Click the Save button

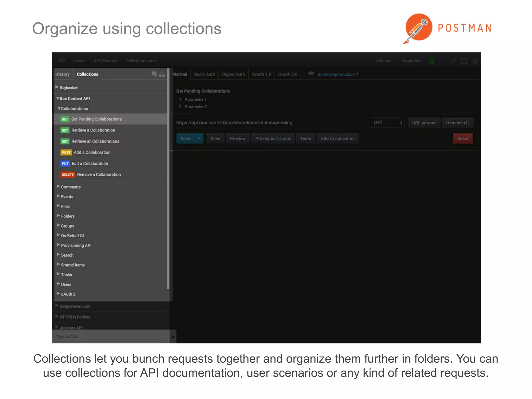tap(215, 138)
